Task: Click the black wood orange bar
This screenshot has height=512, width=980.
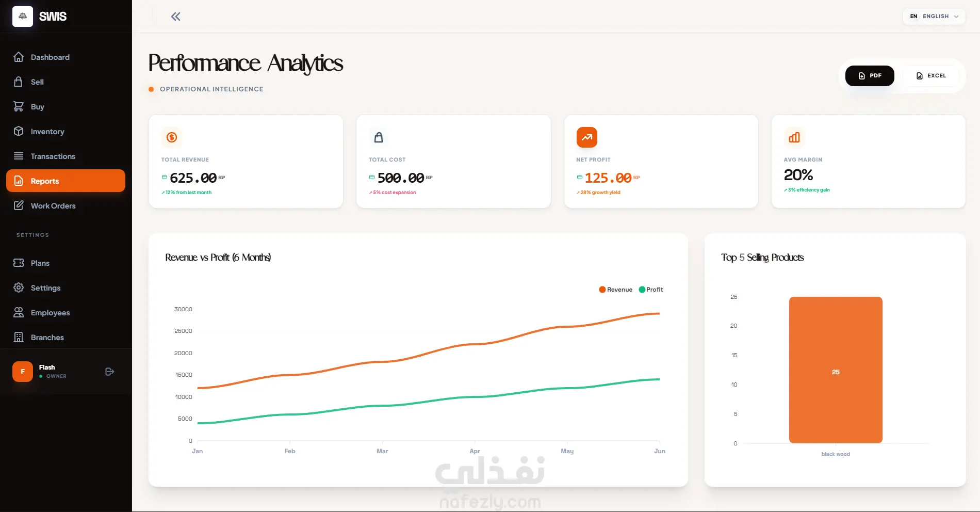Action: [836, 370]
